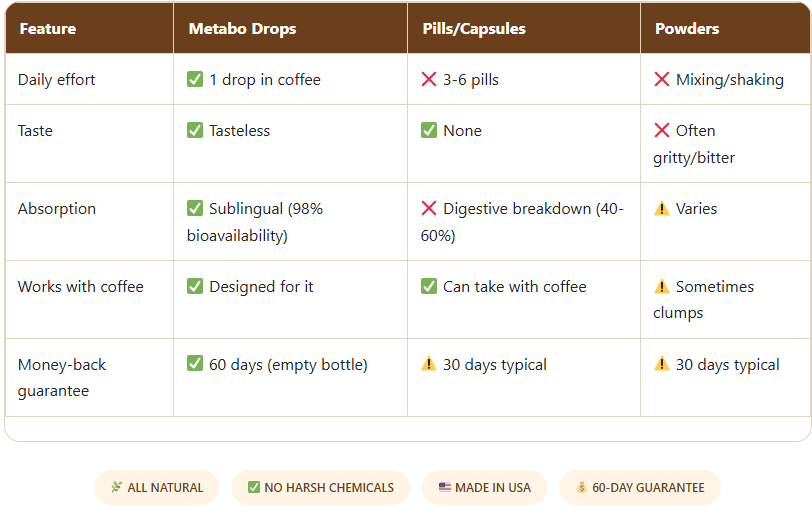Click the MADE IN USA badge
812x514 pixels.
pos(484,487)
